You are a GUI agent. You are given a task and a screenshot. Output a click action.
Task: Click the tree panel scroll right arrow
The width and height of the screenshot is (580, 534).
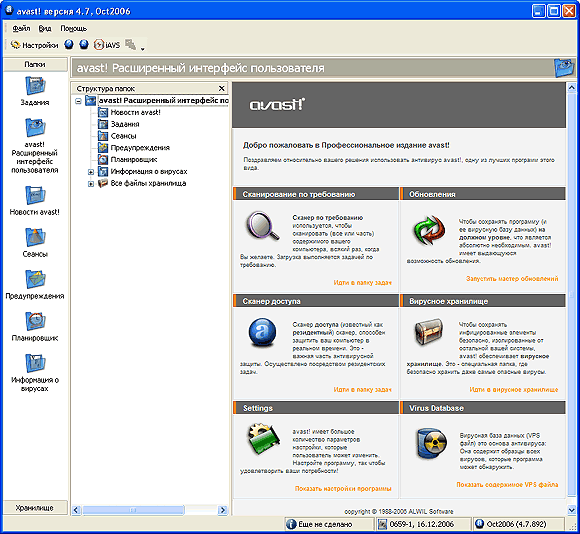click(x=223, y=510)
